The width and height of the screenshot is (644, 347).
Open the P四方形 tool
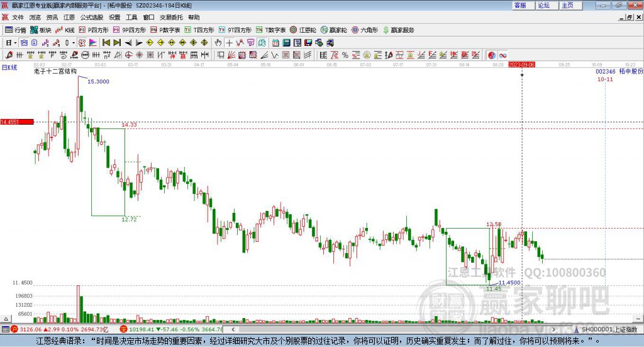click(93, 30)
